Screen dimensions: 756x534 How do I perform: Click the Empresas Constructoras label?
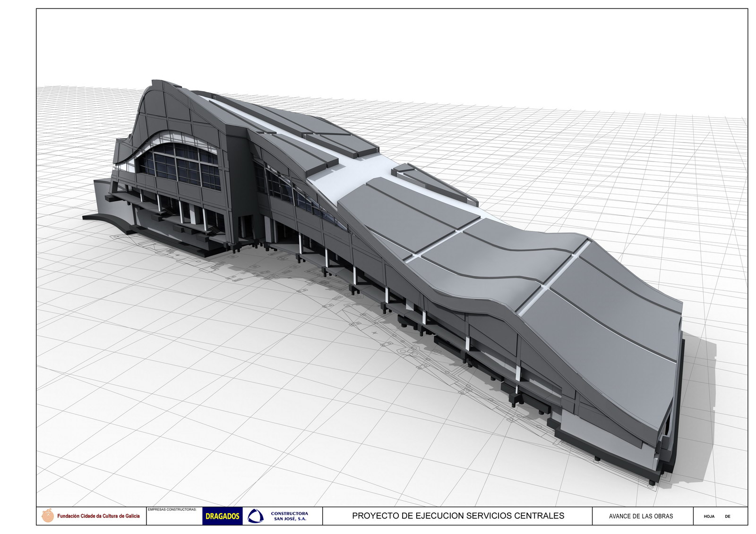172,509
